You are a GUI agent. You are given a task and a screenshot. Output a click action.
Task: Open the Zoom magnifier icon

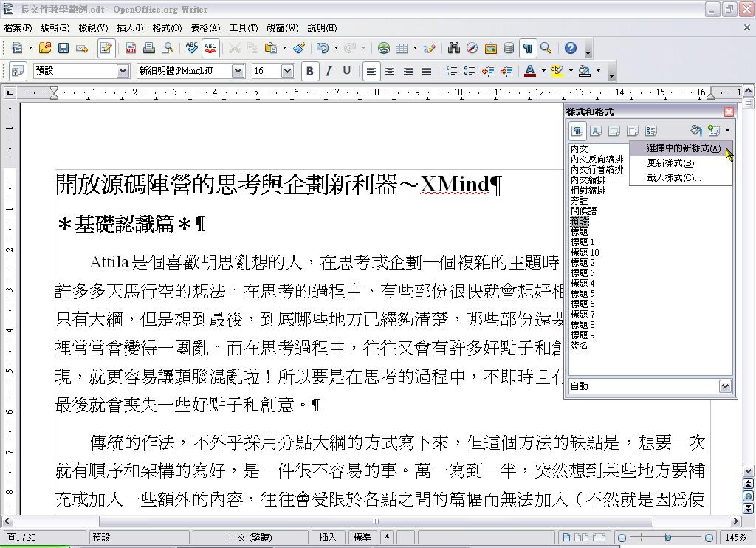tap(546, 48)
